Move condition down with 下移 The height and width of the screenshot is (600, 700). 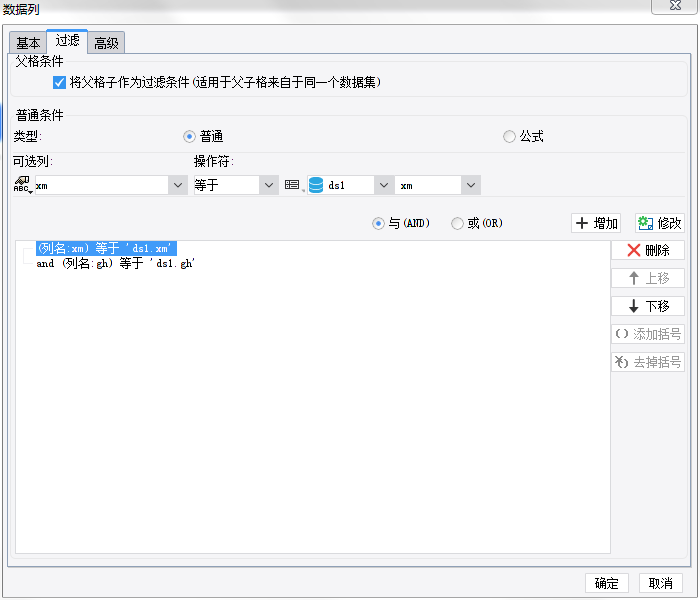[648, 306]
